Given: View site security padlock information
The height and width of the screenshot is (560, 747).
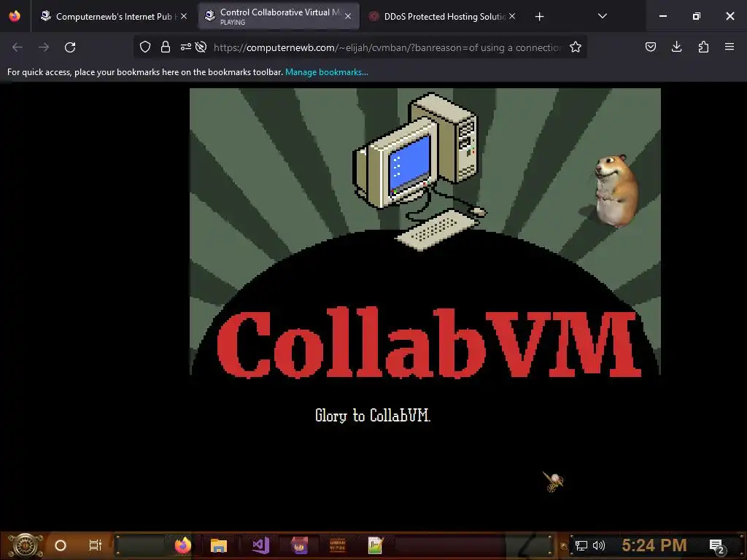Looking at the screenshot, I should coord(166,47).
